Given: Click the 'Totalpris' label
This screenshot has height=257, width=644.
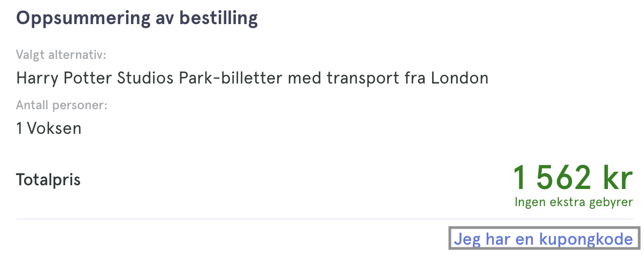Looking at the screenshot, I should (48, 179).
